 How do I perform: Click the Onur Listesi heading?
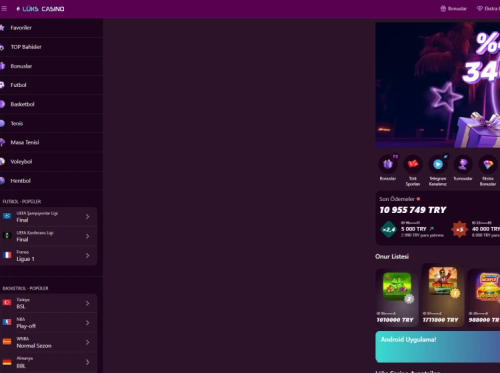[x=392, y=257]
